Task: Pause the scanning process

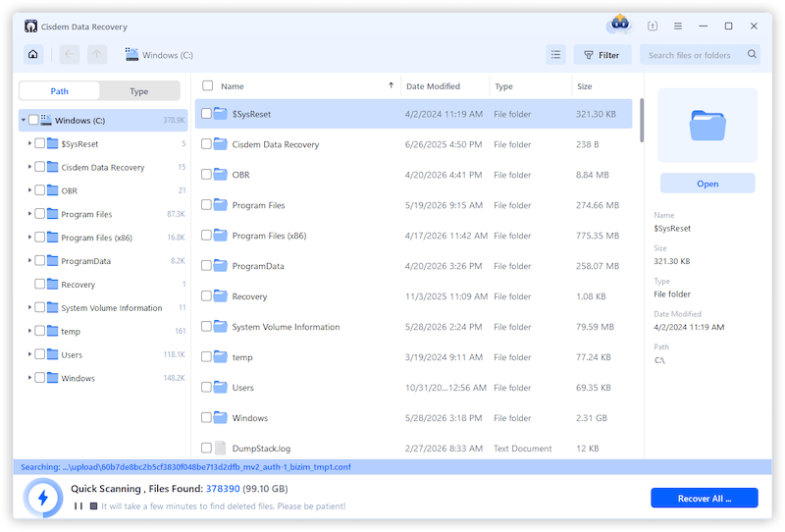Action: click(78, 505)
